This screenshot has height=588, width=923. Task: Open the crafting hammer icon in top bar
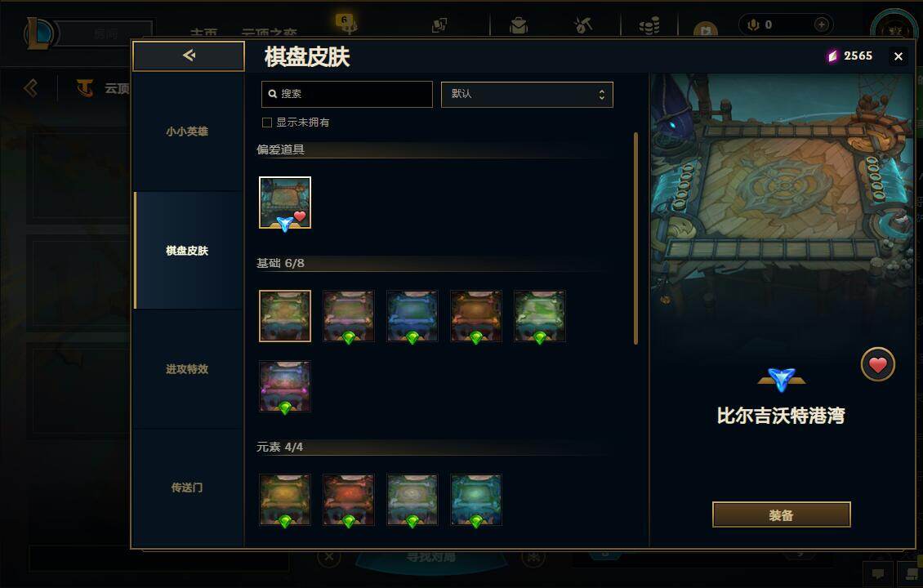582,25
